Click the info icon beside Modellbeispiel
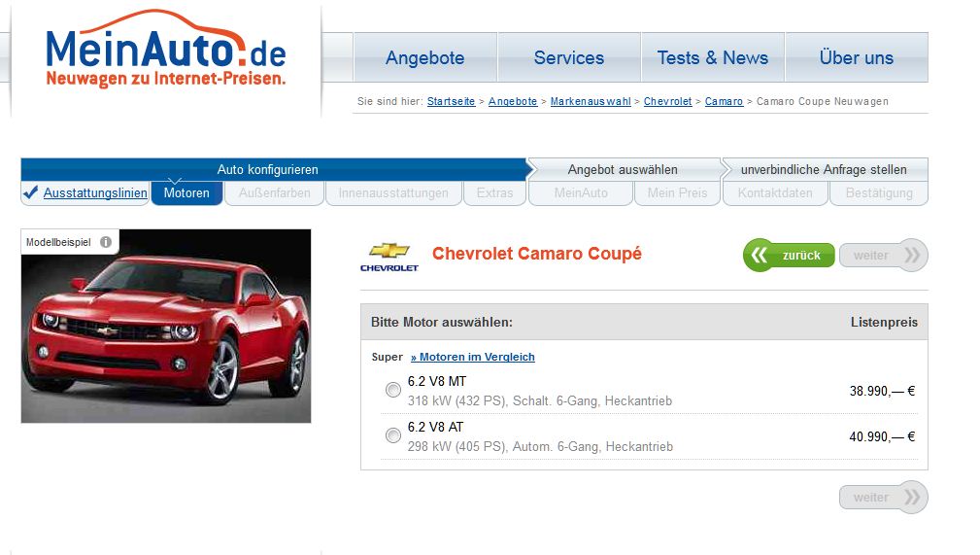Image resolution: width=980 pixels, height=555 pixels. pos(106,242)
